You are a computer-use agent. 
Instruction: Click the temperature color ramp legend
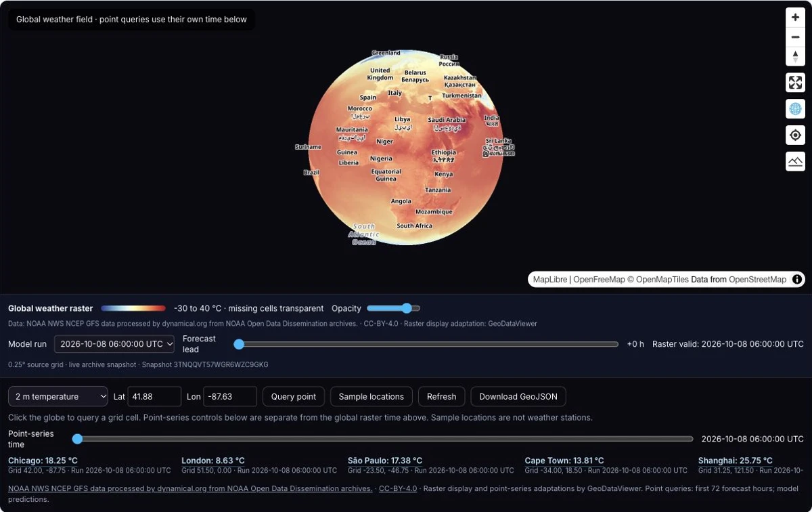133,308
